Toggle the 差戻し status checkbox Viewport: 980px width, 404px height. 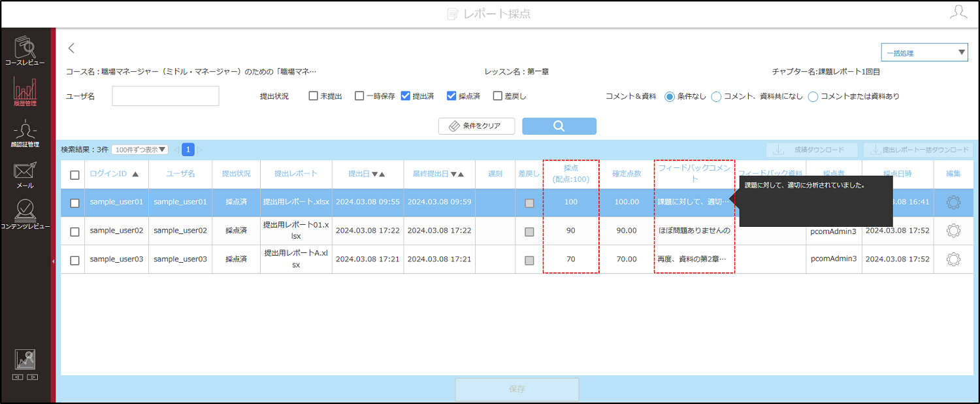[x=498, y=96]
